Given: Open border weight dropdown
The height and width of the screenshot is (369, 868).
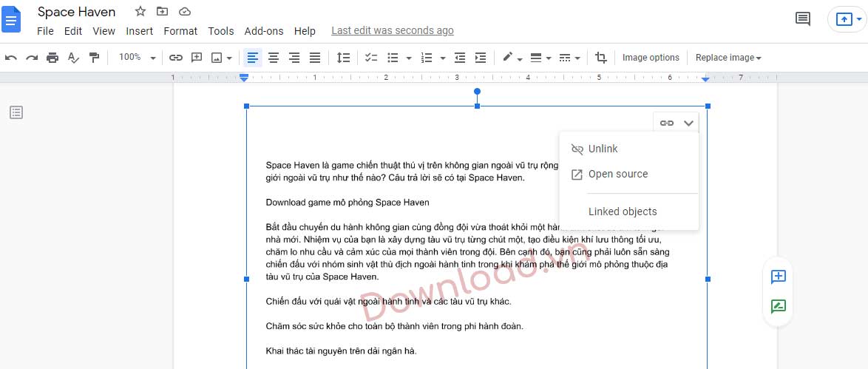Looking at the screenshot, I should 540,58.
